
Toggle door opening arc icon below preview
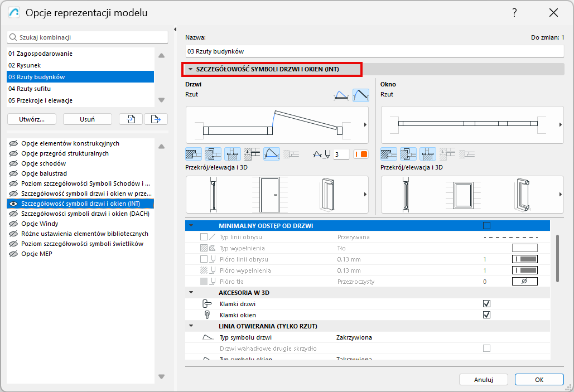(x=272, y=154)
